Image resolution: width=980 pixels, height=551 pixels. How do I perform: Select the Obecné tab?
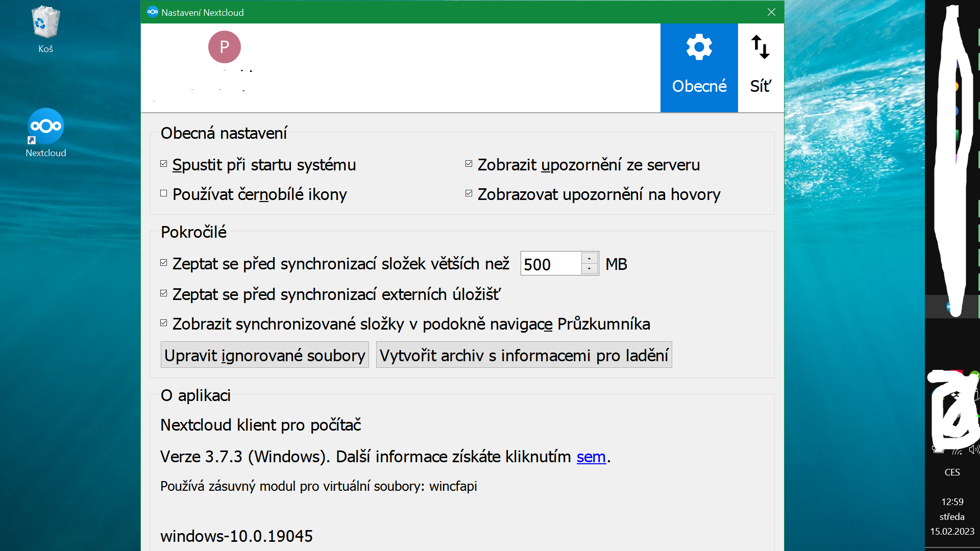pyautogui.click(x=699, y=68)
